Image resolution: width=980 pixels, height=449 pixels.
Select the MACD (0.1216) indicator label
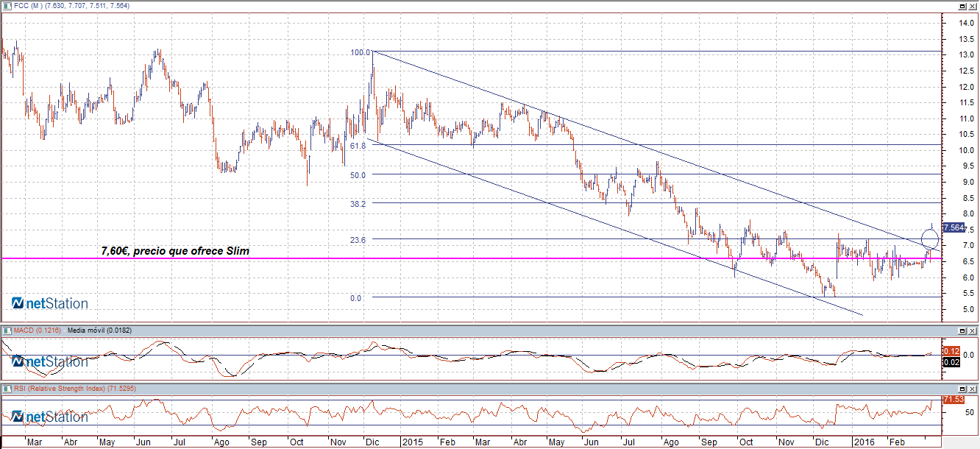(x=37, y=330)
